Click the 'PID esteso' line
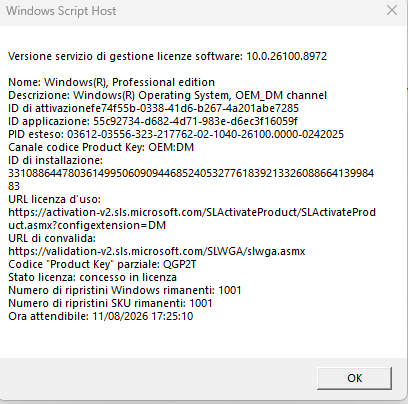Image resolution: width=408 pixels, height=404 pixels. 176,134
